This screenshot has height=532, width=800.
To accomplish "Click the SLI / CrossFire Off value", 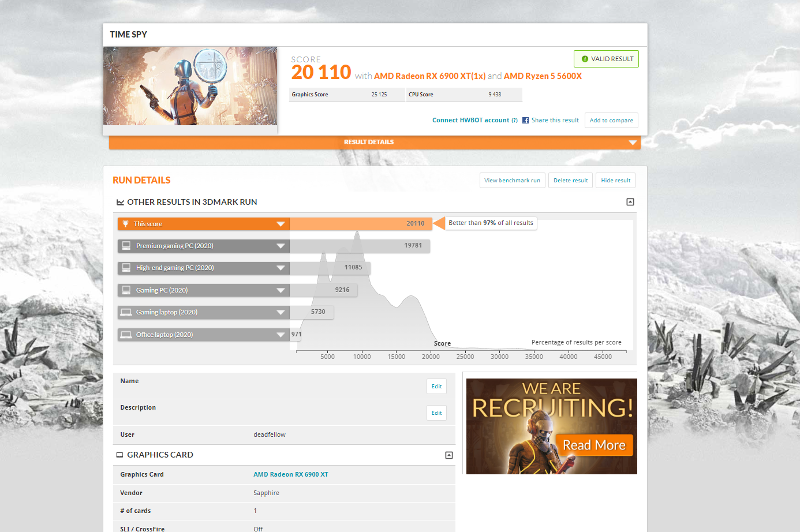I will pos(258,529).
